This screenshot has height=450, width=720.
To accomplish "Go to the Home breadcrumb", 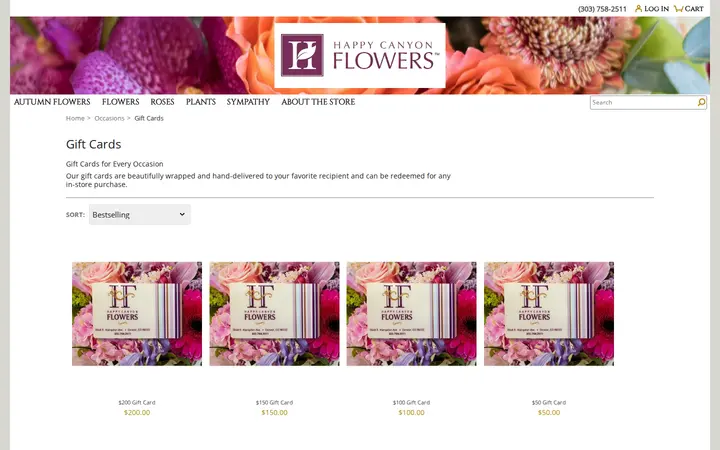I will (x=75, y=118).
